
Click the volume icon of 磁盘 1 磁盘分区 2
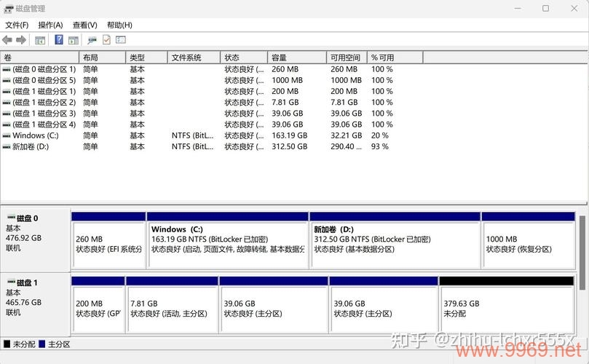coord(7,103)
